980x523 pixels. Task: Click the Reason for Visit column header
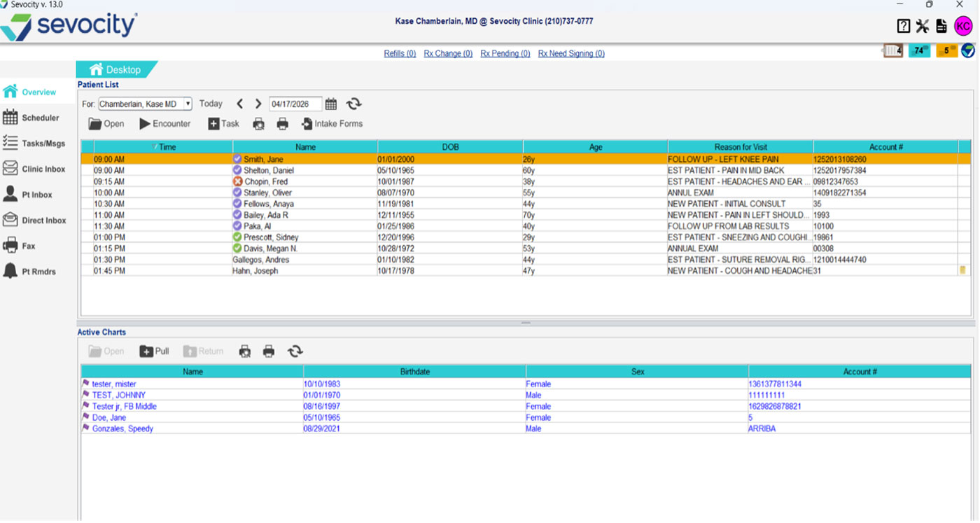point(741,147)
